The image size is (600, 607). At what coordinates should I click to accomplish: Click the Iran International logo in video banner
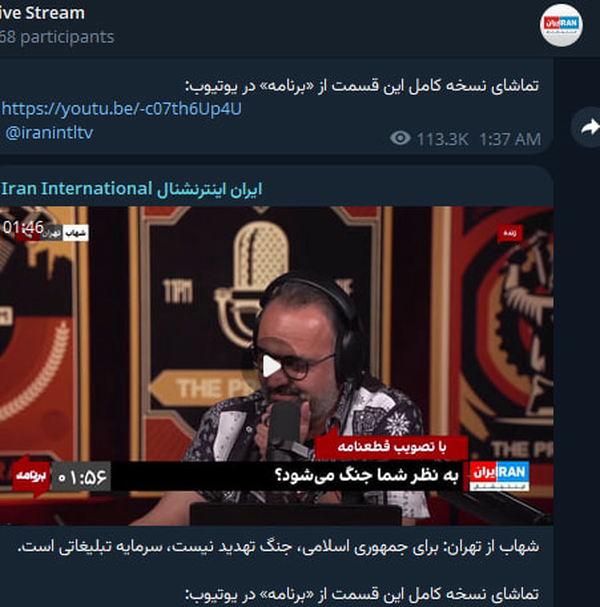tap(499, 476)
